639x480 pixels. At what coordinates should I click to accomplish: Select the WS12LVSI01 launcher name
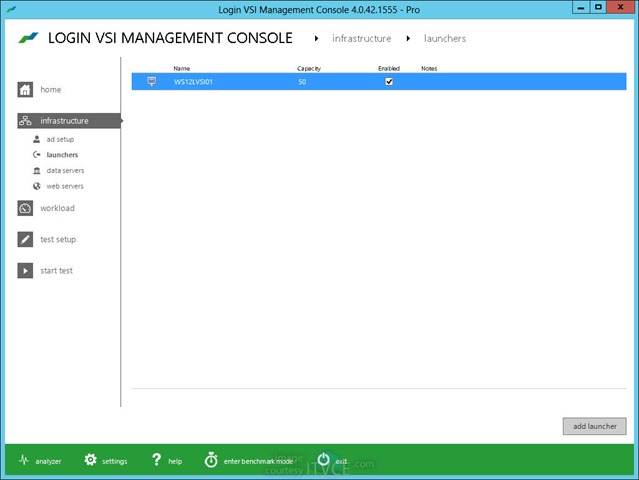pos(193,82)
